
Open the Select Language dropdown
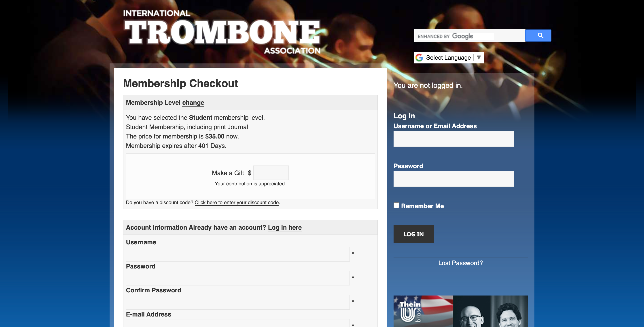[x=449, y=58]
